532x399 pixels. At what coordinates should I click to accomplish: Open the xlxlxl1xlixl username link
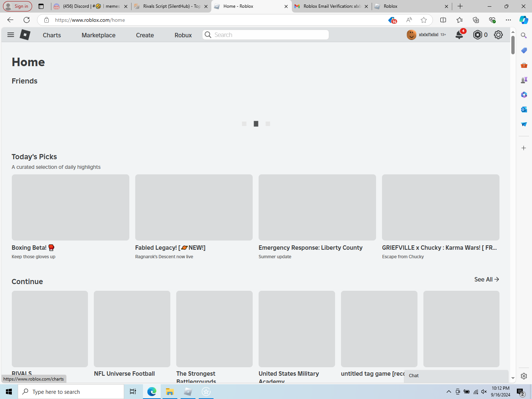(429, 35)
